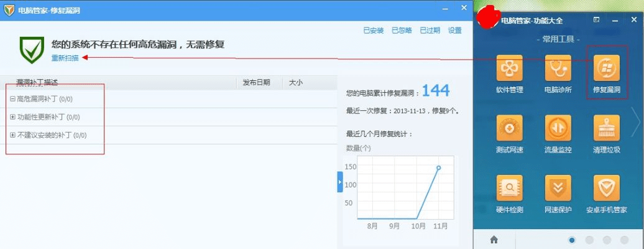Viewport: 644px width, 249px height.
Task: Click 10月 label on chart axis
Action: (x=418, y=227)
